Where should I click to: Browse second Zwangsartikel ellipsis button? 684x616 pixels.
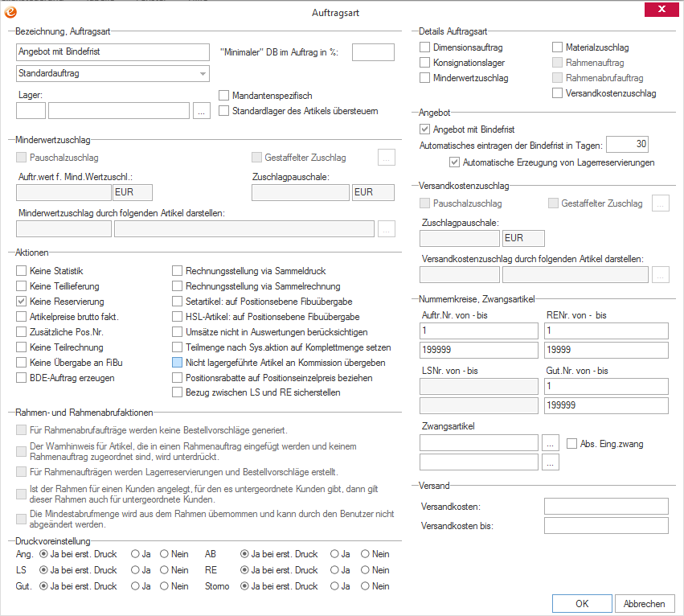(x=550, y=462)
